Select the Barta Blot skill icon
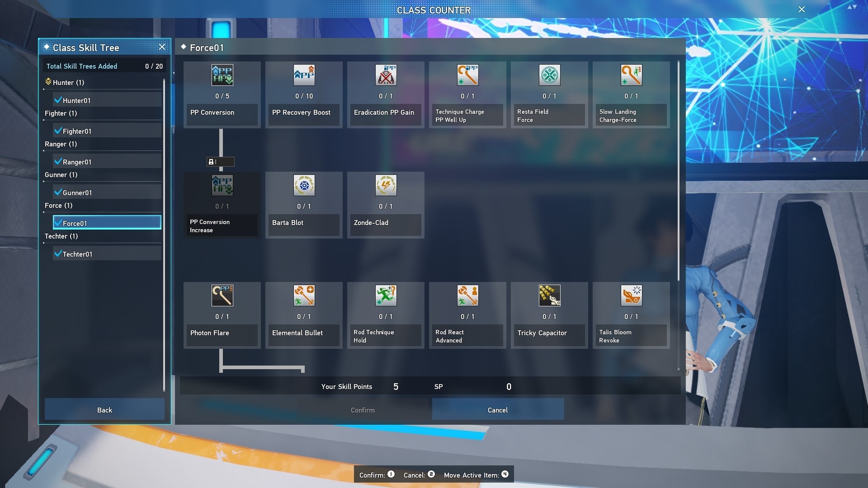The height and width of the screenshot is (488, 868). click(x=304, y=185)
